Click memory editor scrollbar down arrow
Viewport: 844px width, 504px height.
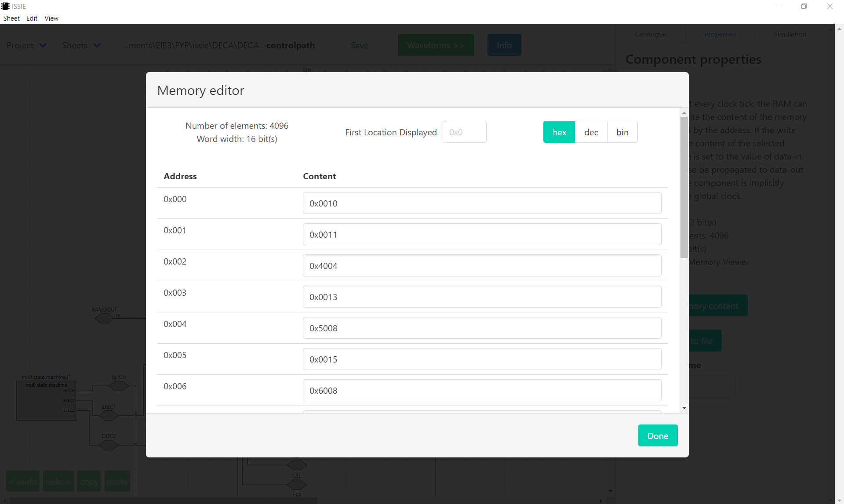[x=684, y=408]
